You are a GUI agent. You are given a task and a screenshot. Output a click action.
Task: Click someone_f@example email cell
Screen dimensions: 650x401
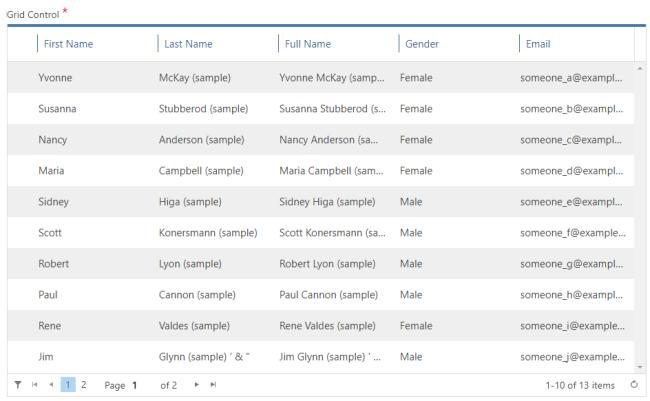pos(573,233)
